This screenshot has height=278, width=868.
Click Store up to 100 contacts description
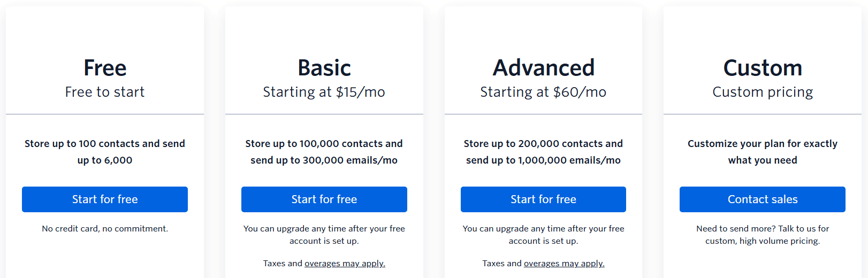(105, 152)
